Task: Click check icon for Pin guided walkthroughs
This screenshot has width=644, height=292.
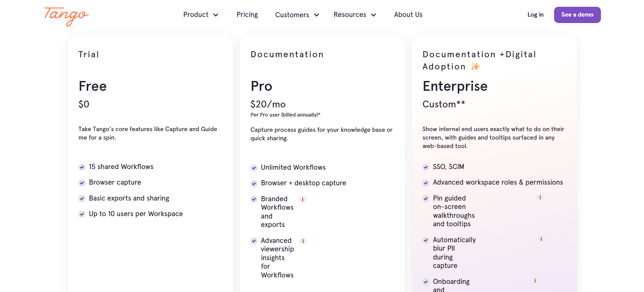Action: coord(426,199)
